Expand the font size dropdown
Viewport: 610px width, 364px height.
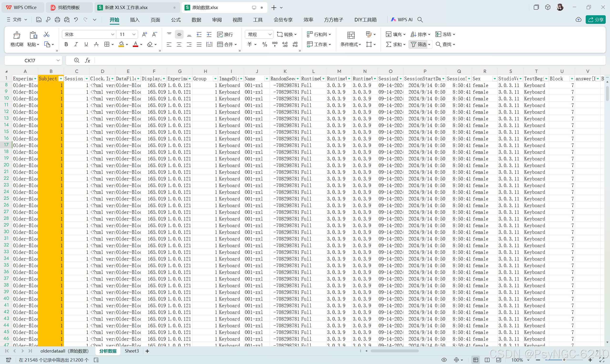(x=134, y=35)
